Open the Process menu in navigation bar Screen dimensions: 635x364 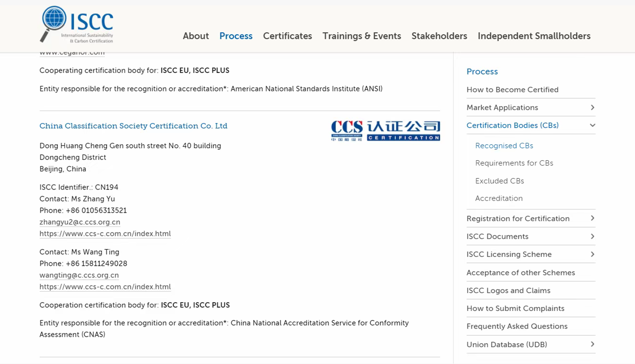236,36
